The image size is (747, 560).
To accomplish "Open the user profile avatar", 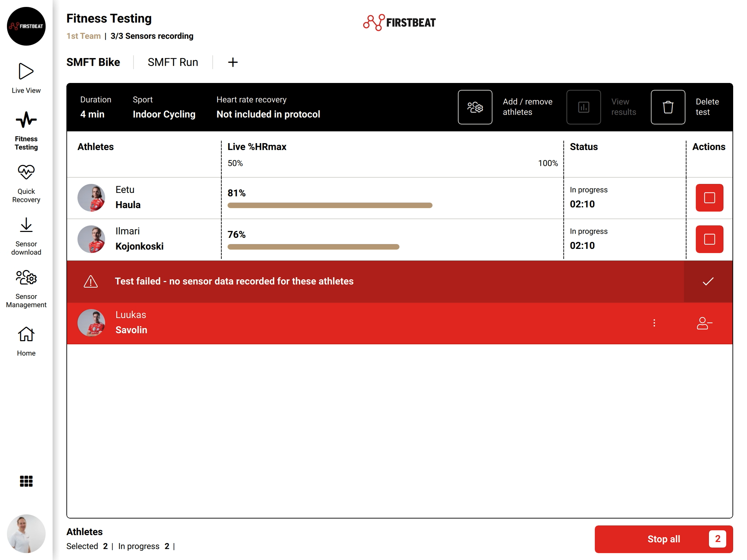I will (x=26, y=534).
